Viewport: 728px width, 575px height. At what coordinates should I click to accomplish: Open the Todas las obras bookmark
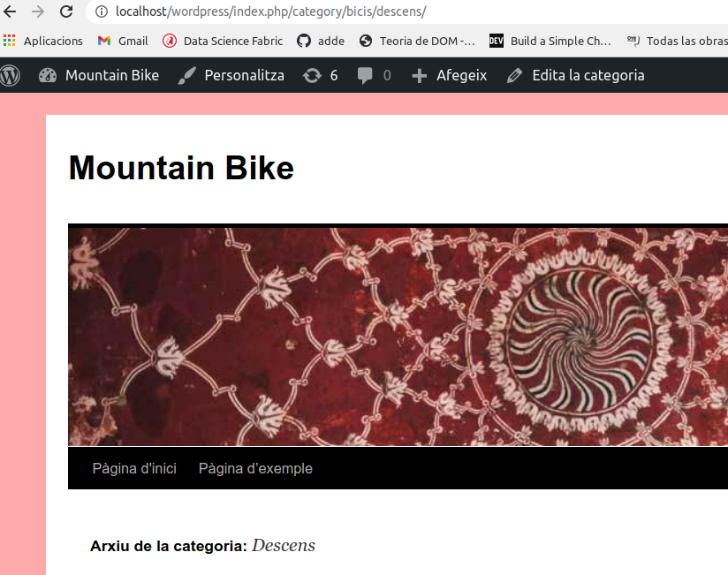tap(677, 41)
